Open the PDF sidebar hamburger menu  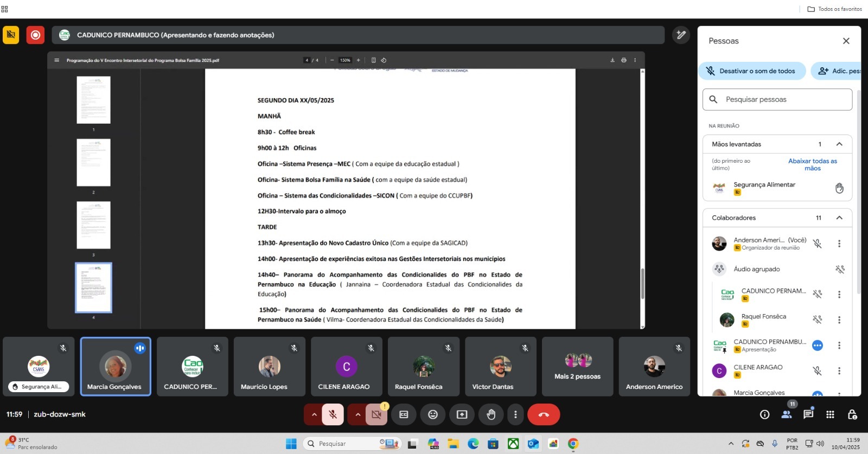[56, 60]
